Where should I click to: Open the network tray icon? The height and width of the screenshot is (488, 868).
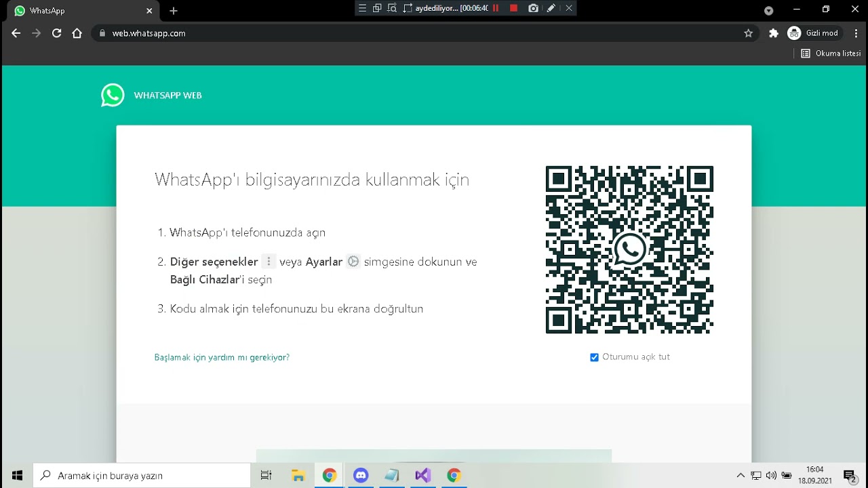[x=756, y=475]
